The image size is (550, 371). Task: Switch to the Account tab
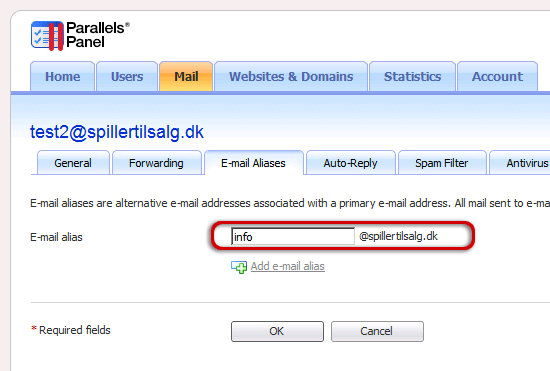click(x=497, y=76)
